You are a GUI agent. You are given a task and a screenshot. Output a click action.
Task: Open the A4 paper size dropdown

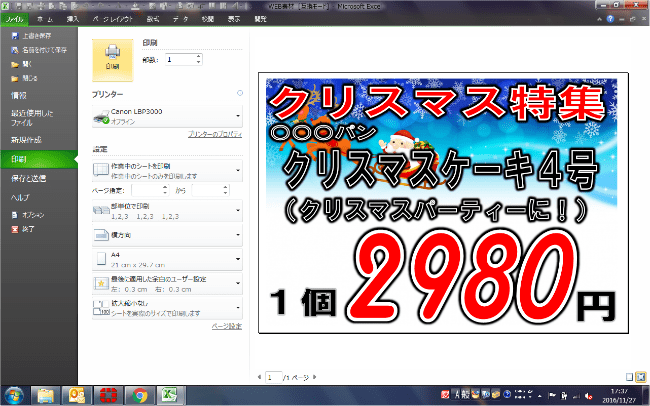tap(167, 260)
